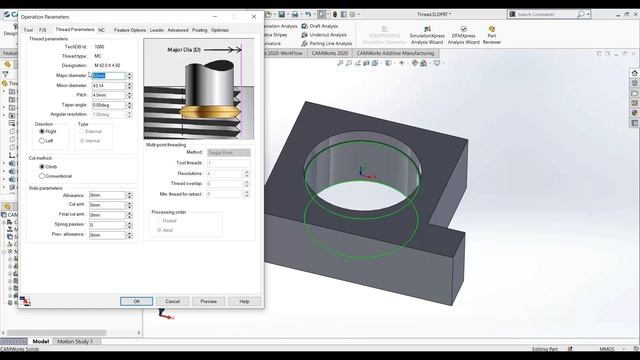Click the Home icon in right task pane

pos(634,73)
